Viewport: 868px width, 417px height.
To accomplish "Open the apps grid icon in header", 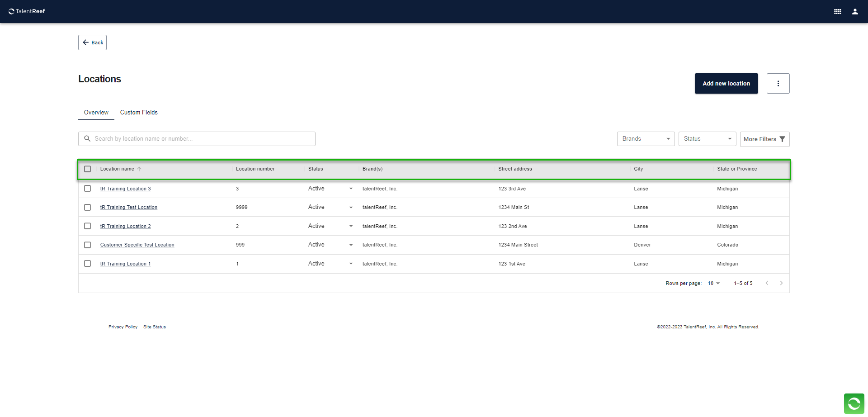I will [837, 12].
